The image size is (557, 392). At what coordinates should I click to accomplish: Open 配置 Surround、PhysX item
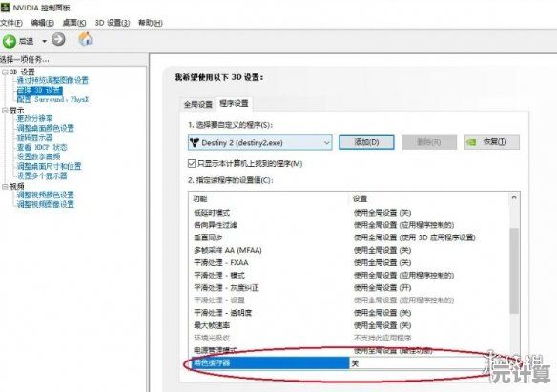click(52, 100)
